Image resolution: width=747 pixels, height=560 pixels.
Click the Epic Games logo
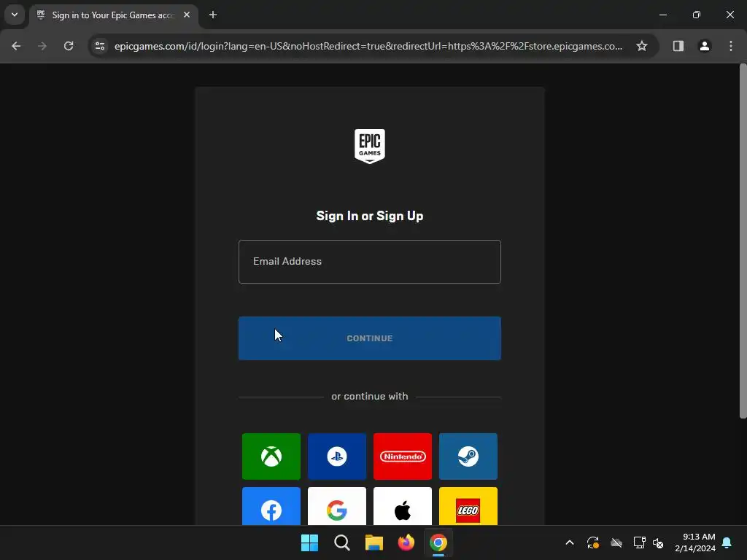click(x=370, y=146)
